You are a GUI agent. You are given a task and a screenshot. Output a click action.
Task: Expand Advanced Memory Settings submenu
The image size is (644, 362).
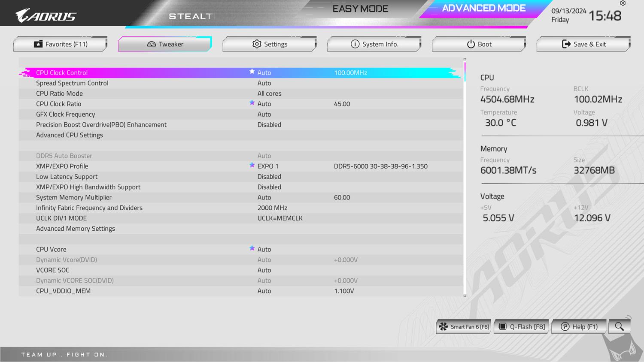click(x=76, y=229)
